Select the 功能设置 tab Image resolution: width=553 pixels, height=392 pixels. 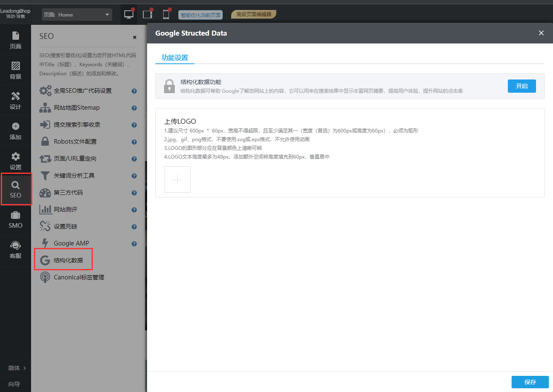[174, 58]
